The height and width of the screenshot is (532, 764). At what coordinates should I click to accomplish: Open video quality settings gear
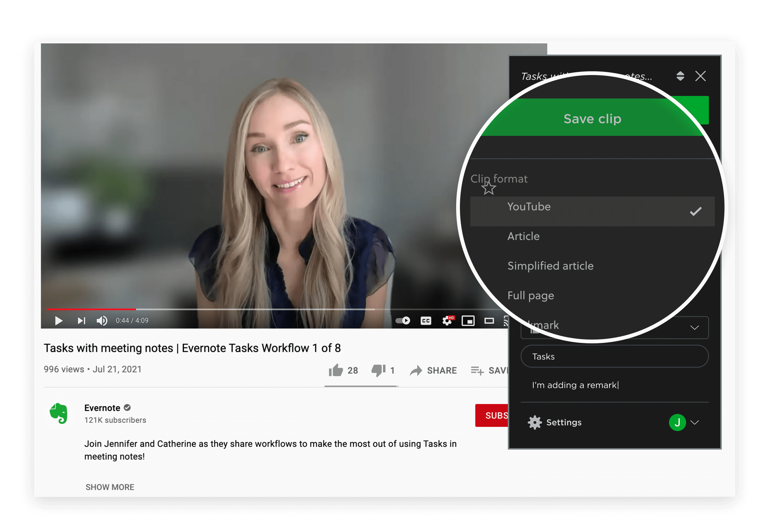(448, 321)
